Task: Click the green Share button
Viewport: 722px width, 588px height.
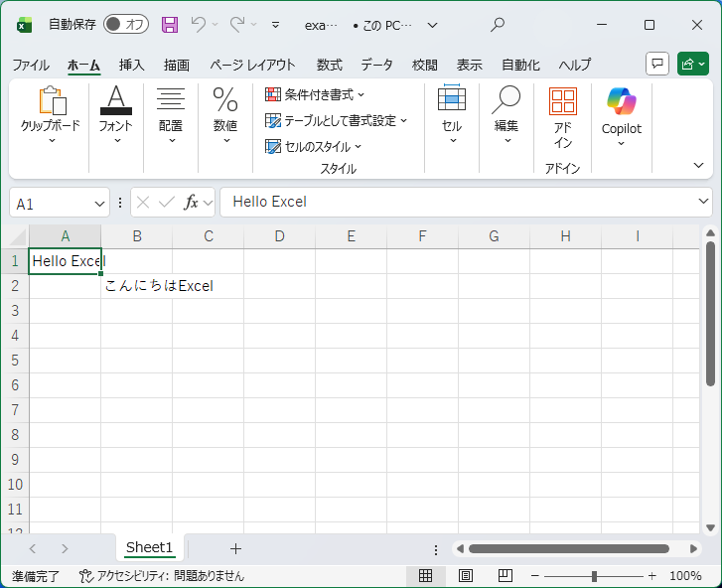Action: pyautogui.click(x=692, y=64)
